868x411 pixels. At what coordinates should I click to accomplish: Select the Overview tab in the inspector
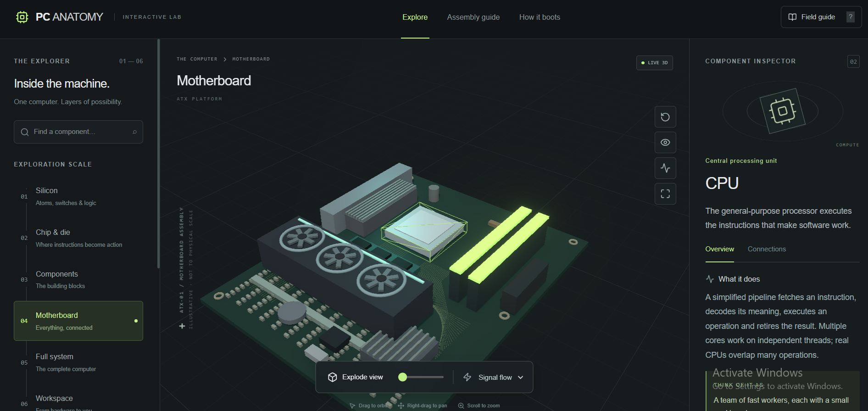(720, 249)
